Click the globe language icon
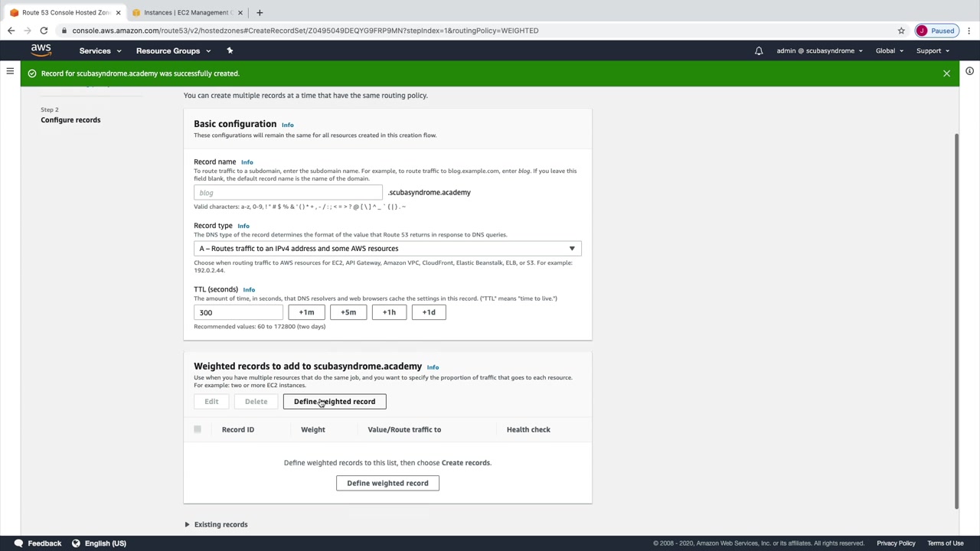This screenshot has width=980, height=551. tap(76, 543)
